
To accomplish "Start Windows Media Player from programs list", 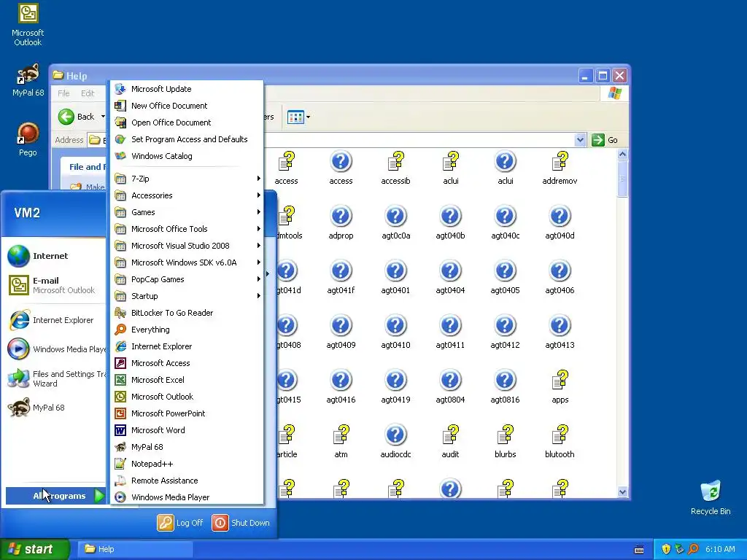I will [187, 497].
